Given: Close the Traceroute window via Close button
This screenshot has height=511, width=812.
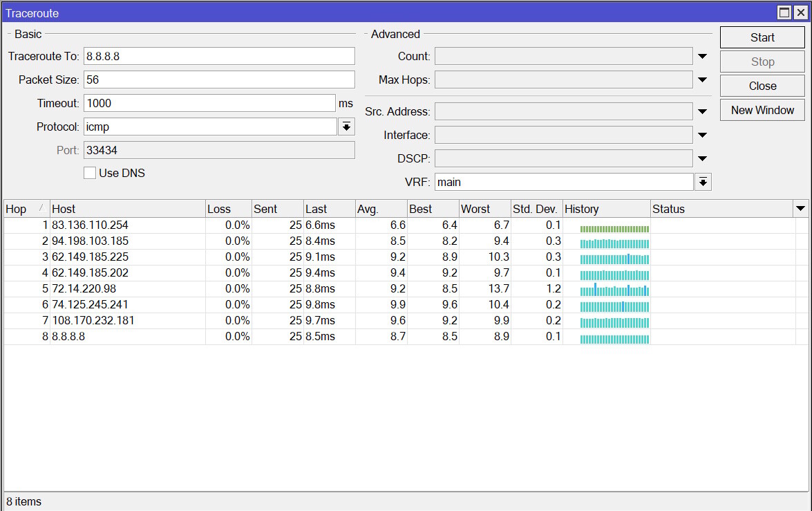Looking at the screenshot, I should (x=762, y=86).
